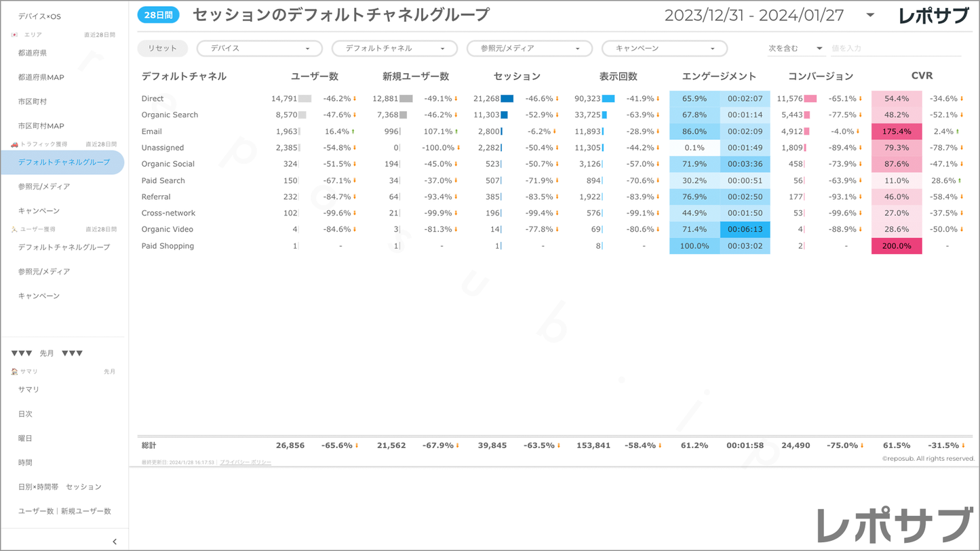Click the dark pink 200.0% CVR cell
Viewport: 980px width, 551px height.
point(896,246)
